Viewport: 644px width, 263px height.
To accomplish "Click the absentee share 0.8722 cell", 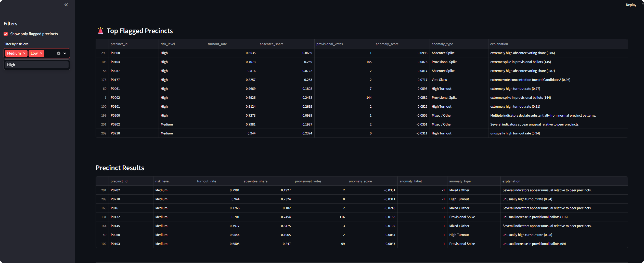I will [286, 71].
